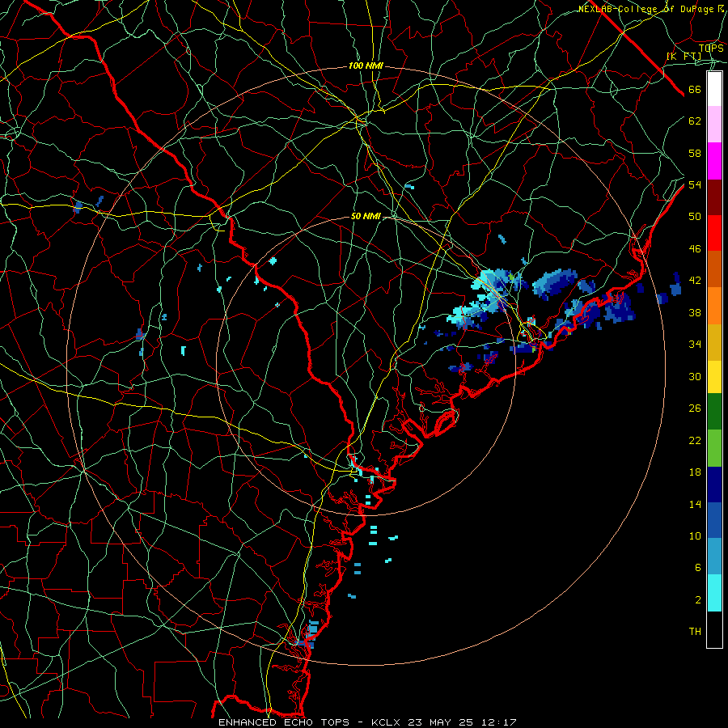Click legend value "50"
The height and width of the screenshot is (728, 728).
point(695,216)
